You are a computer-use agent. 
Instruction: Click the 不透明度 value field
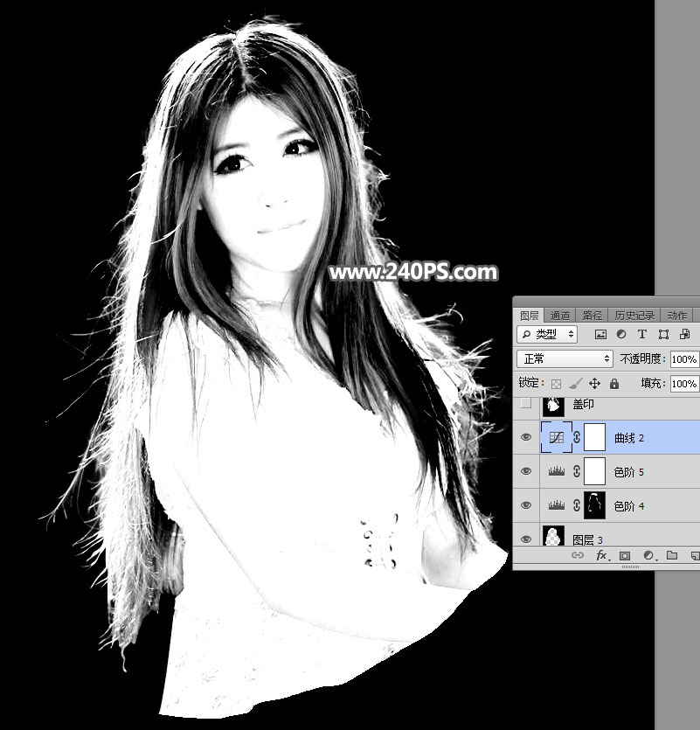click(683, 359)
